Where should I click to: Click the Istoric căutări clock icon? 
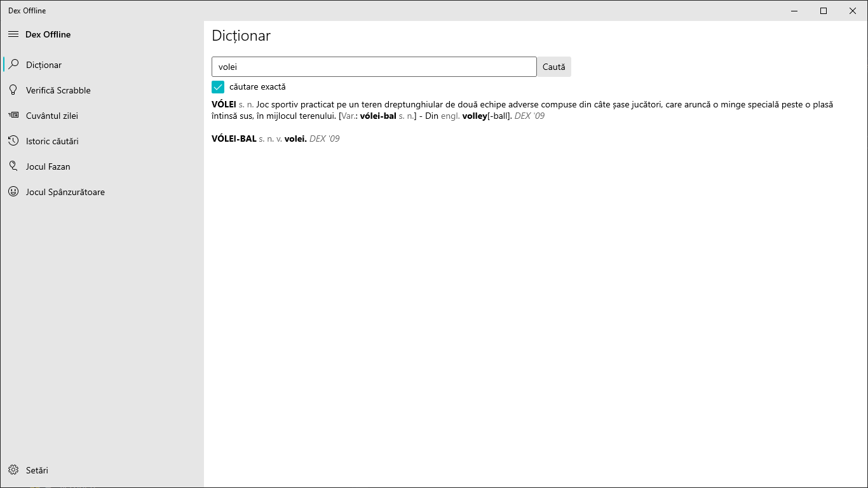tap(13, 141)
